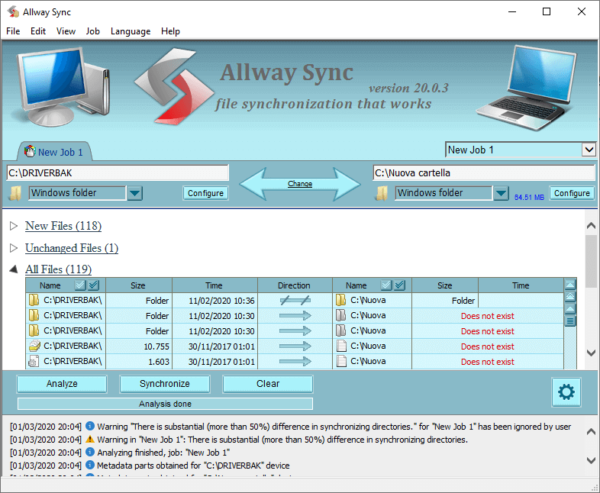Image resolution: width=600 pixels, height=493 pixels.
Task: Click the yellow target folder icon in the first table row
Action: pos(341,300)
